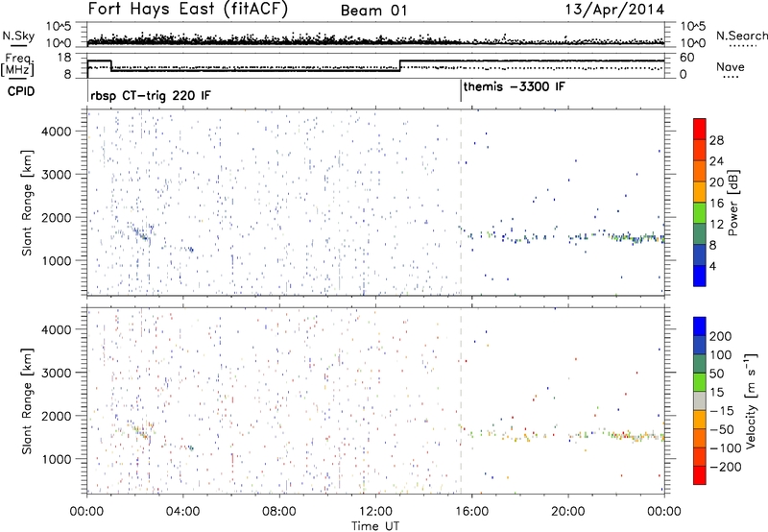Click the '20:00' time tick label
Image resolution: width=768 pixels, height=532 pixels.
[567, 512]
